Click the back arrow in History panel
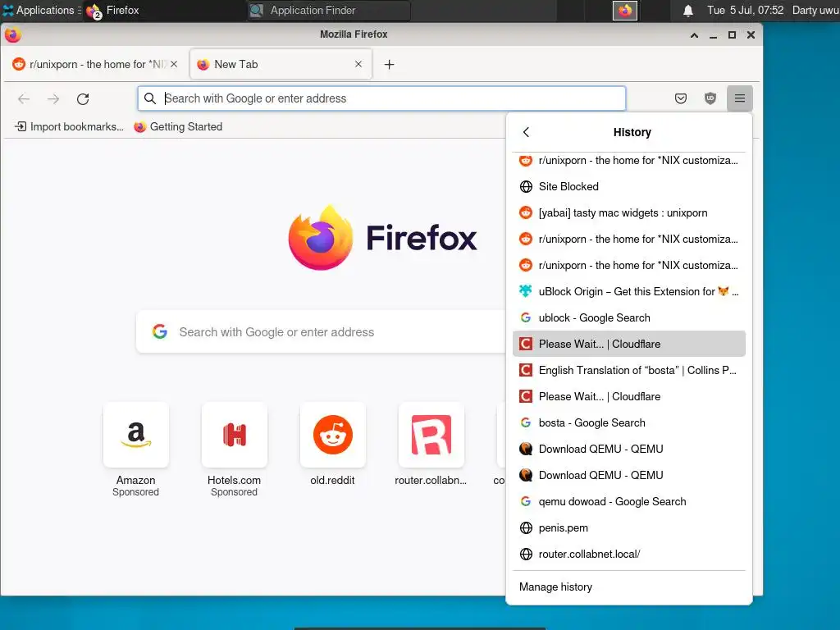 pyautogui.click(x=526, y=132)
